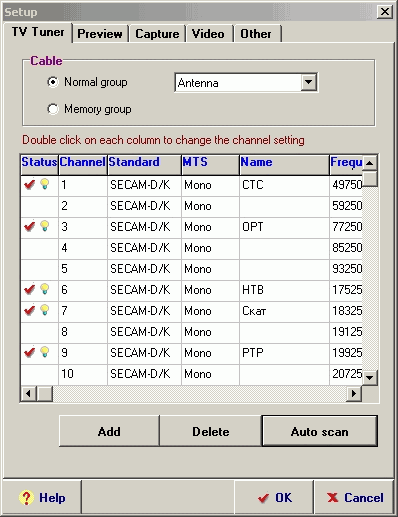Click the frequency 49750 cell

coord(346,185)
